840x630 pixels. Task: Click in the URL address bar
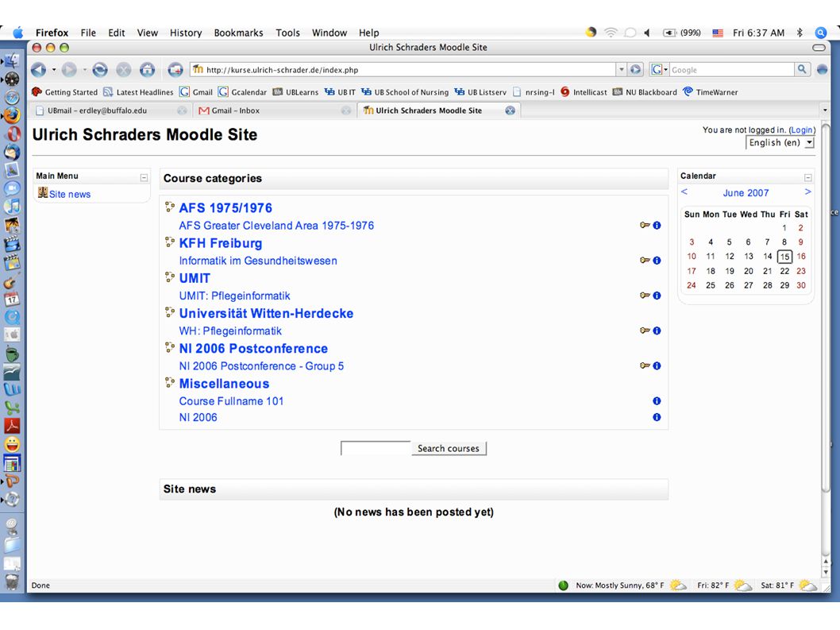click(403, 70)
